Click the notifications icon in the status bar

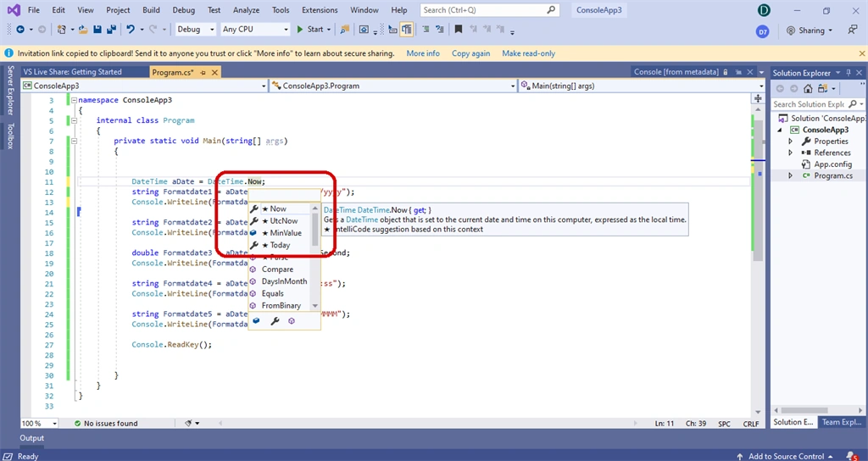pyautogui.click(x=851, y=456)
